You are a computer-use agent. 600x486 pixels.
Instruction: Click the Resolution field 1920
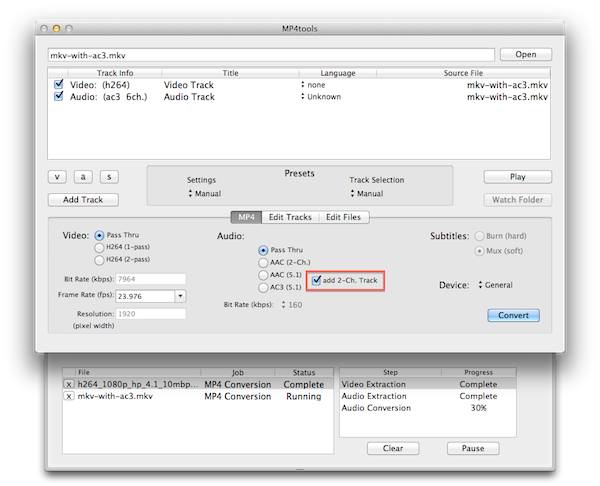(x=150, y=314)
